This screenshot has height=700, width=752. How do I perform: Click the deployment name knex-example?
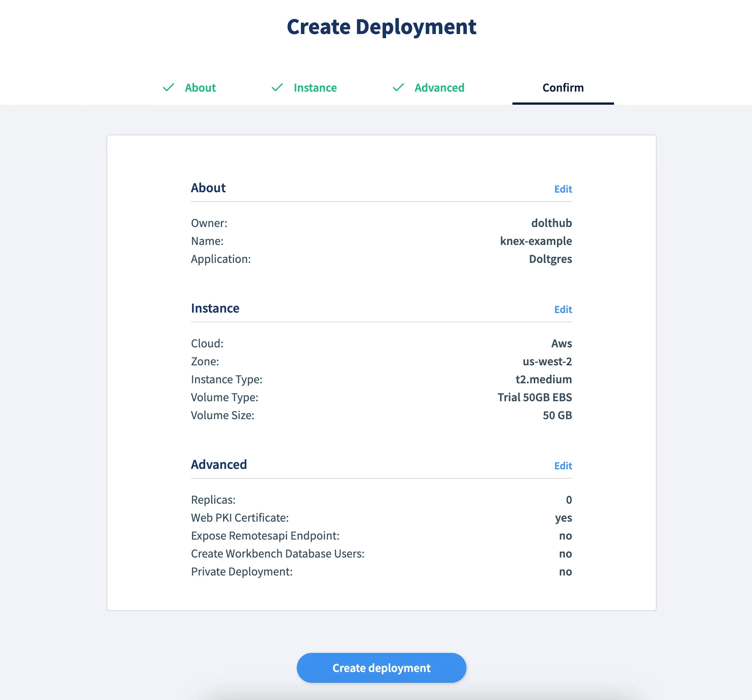point(536,241)
